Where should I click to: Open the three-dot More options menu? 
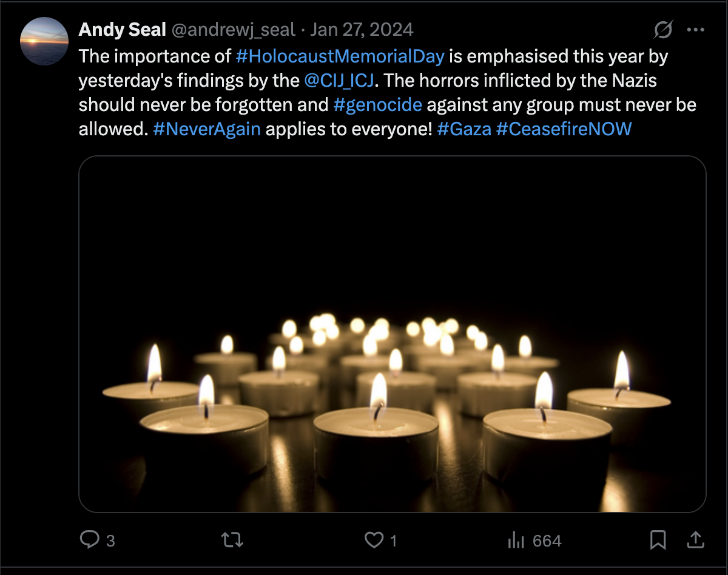pyautogui.click(x=695, y=30)
